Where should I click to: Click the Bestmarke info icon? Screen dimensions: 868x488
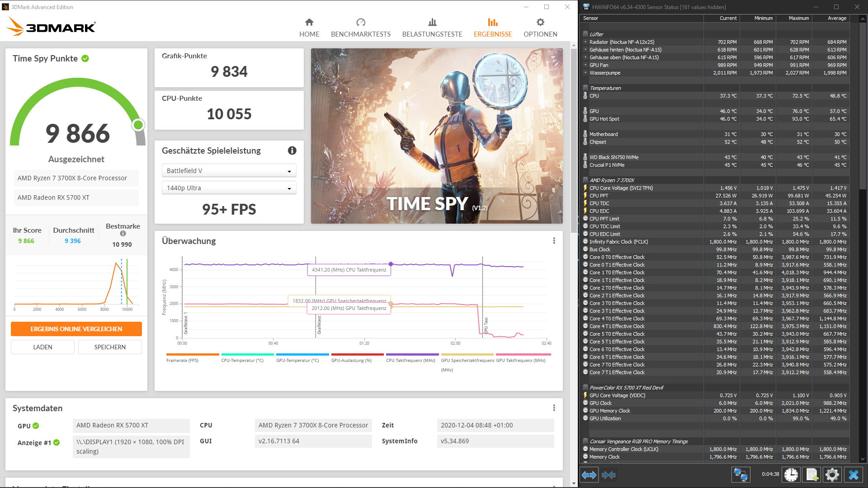[123, 234]
